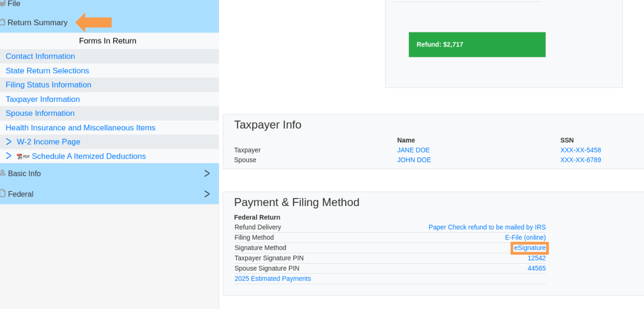This screenshot has width=644, height=309.
Task: Click the document icon beside Federal
Action: point(3,194)
